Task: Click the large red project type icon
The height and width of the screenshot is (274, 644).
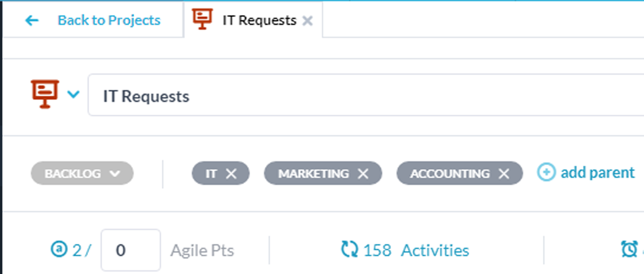Action: [x=45, y=94]
